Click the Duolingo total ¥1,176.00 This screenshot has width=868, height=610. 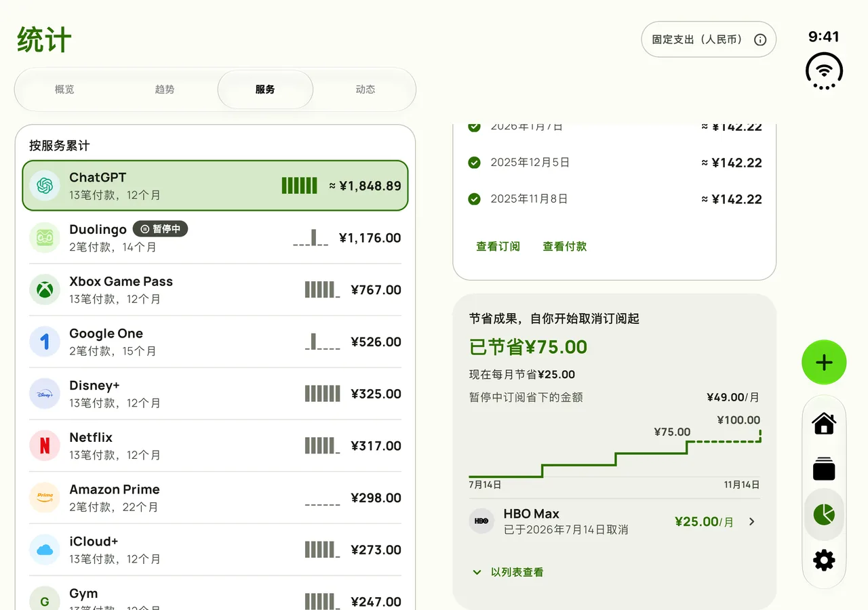(370, 238)
